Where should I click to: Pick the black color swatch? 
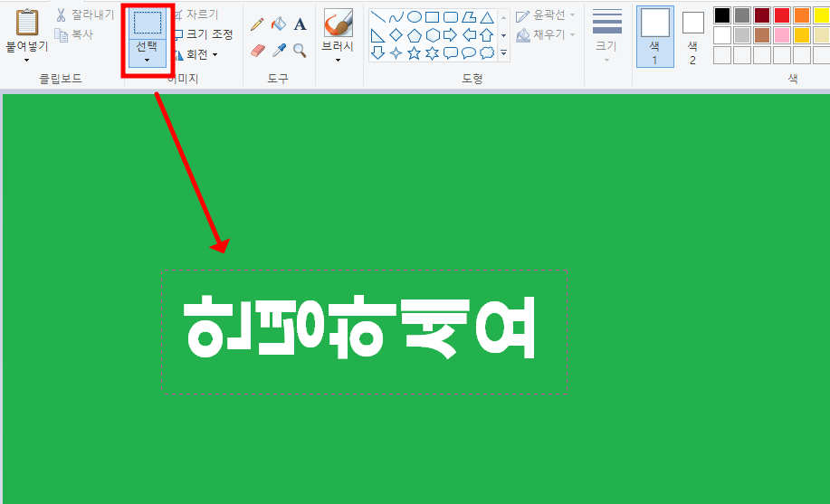[x=722, y=14]
